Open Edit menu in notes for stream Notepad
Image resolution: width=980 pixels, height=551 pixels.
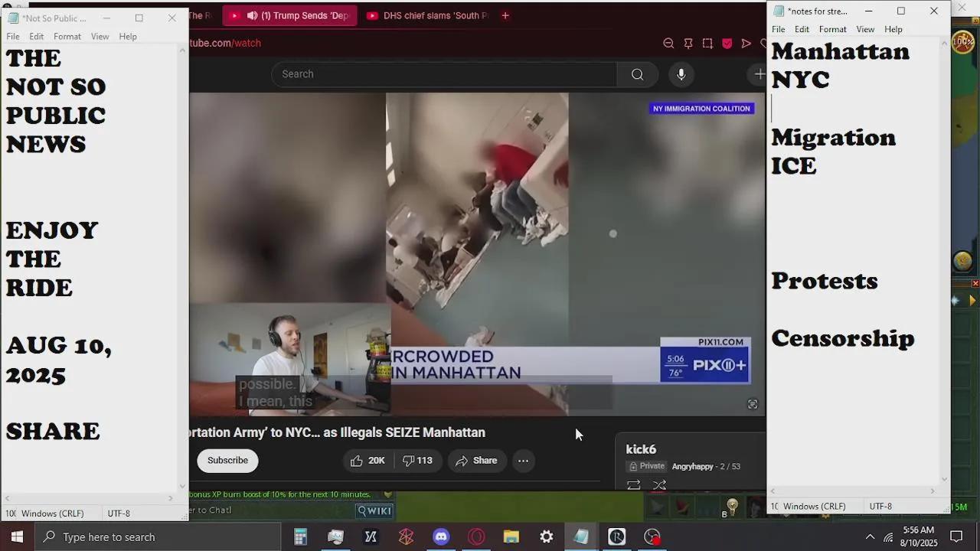coord(802,29)
